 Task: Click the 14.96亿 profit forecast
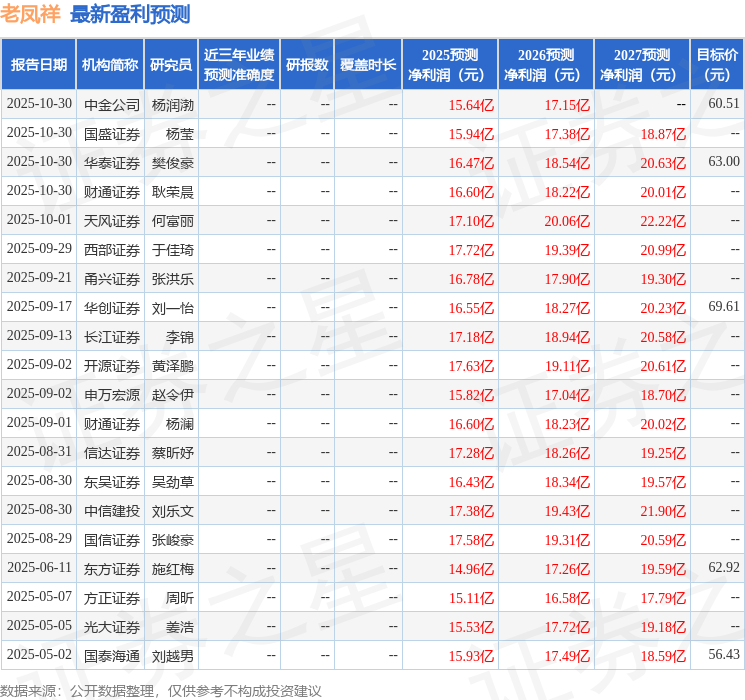(471, 569)
